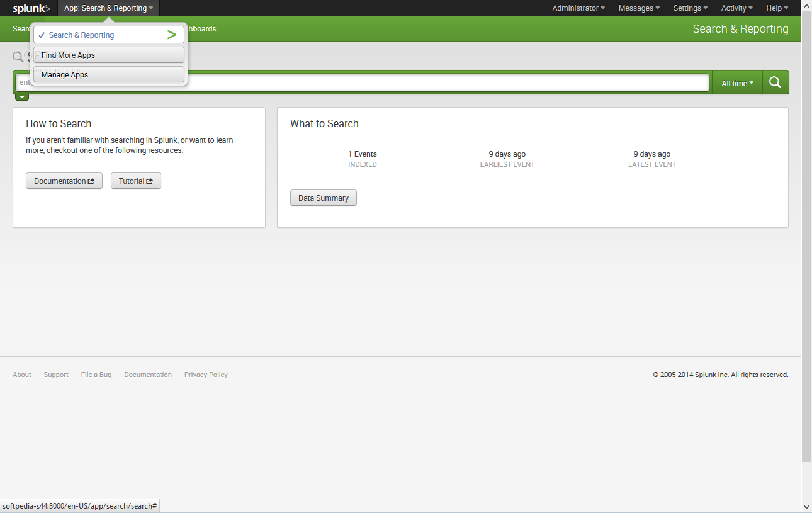Open the Help menu
The width and height of the screenshot is (812, 513).
point(777,8)
